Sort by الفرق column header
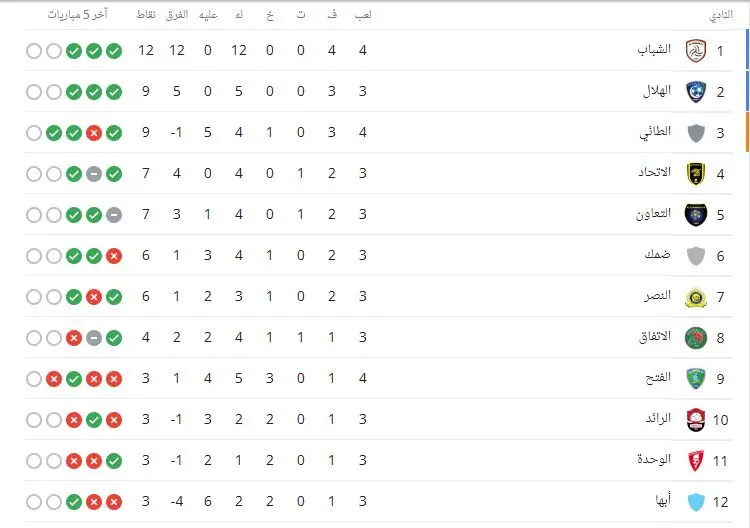 point(177,15)
